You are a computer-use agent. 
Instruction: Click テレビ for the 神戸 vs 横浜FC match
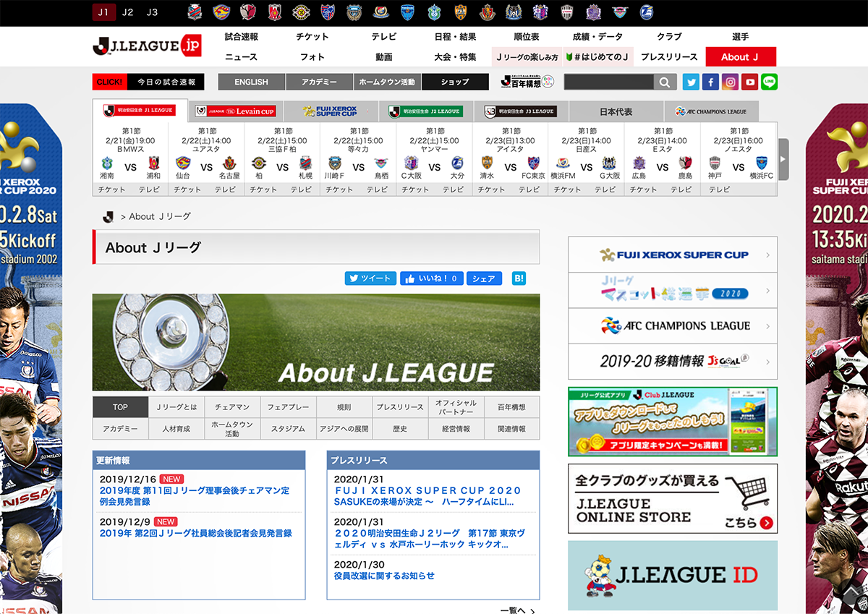point(719,189)
